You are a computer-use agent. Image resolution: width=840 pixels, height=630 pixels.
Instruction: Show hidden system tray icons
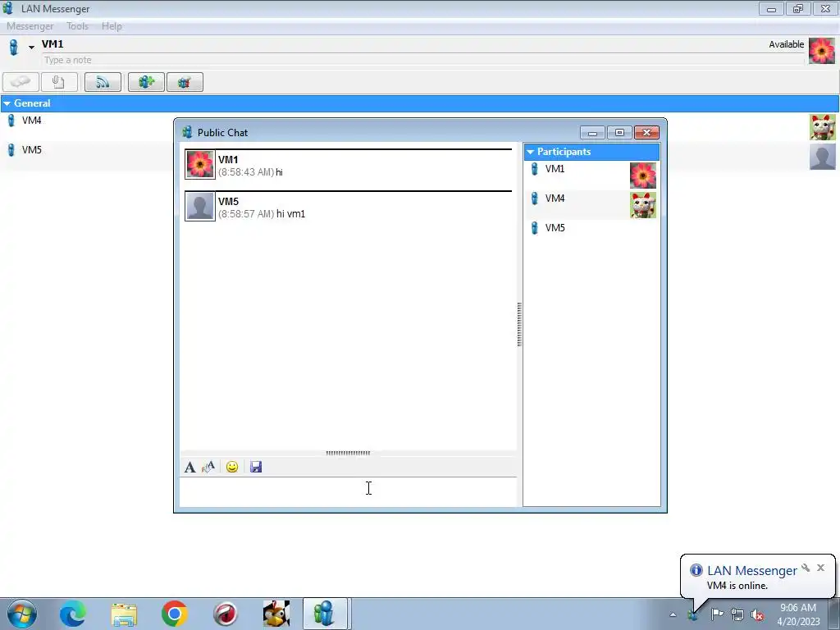[x=673, y=615]
